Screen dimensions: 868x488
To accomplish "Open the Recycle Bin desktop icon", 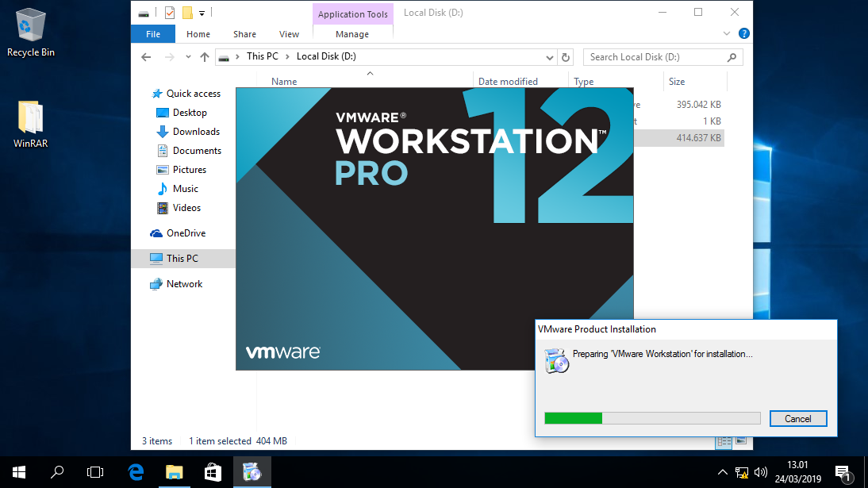I will click(30, 33).
